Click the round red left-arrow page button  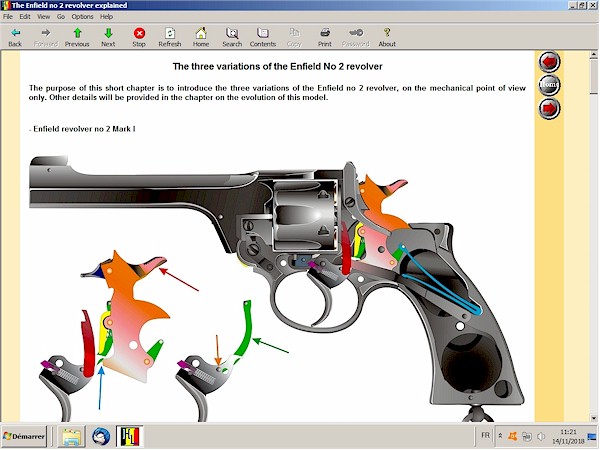[x=549, y=62]
